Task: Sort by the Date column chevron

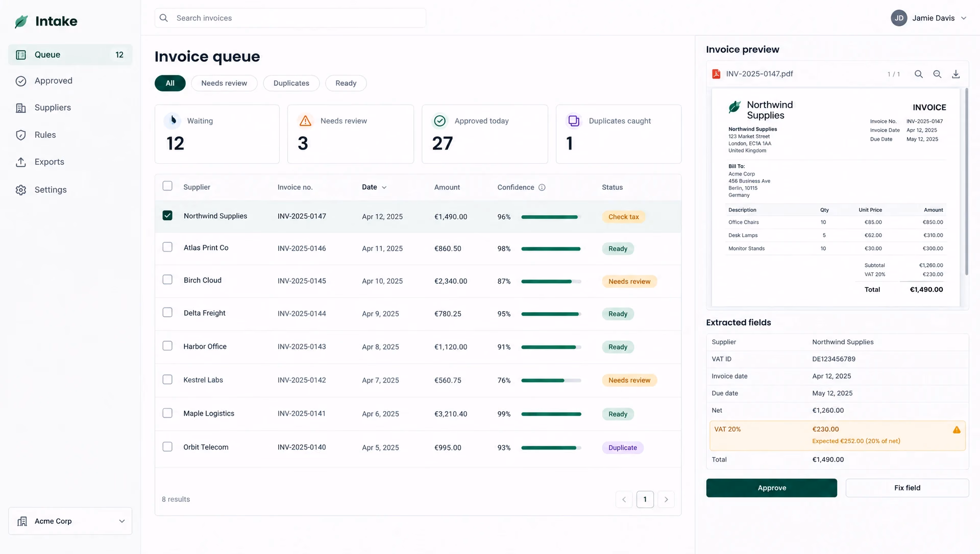Action: [384, 188]
